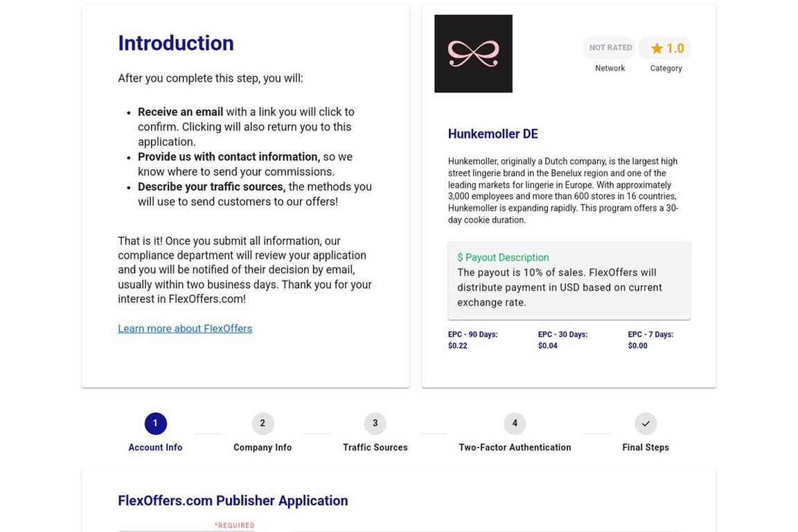The image size is (798, 532).
Task: Click the bold 'Receive an email' bullet text
Action: click(x=180, y=112)
